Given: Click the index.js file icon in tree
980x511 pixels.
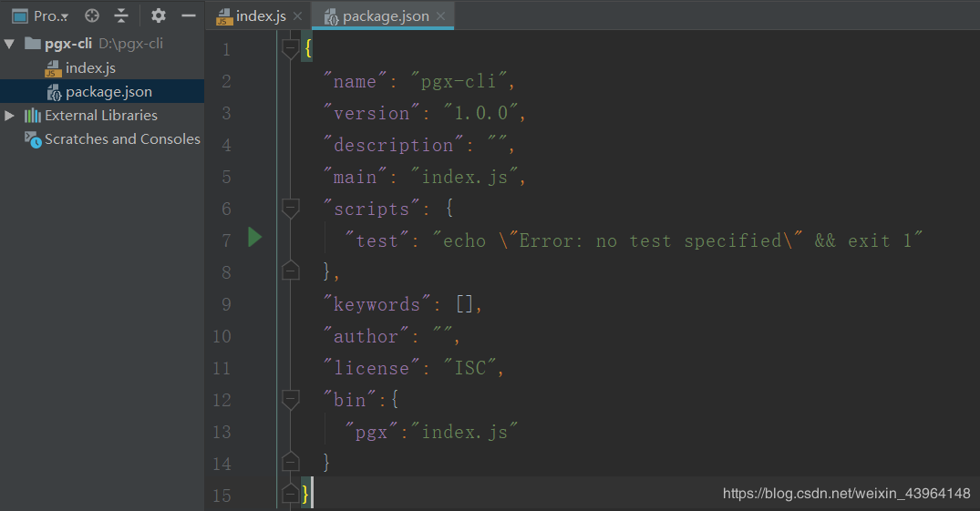Looking at the screenshot, I should pyautogui.click(x=53, y=68).
